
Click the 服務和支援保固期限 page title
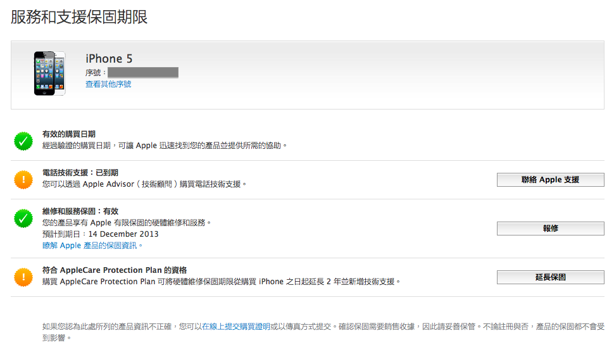click(x=79, y=17)
